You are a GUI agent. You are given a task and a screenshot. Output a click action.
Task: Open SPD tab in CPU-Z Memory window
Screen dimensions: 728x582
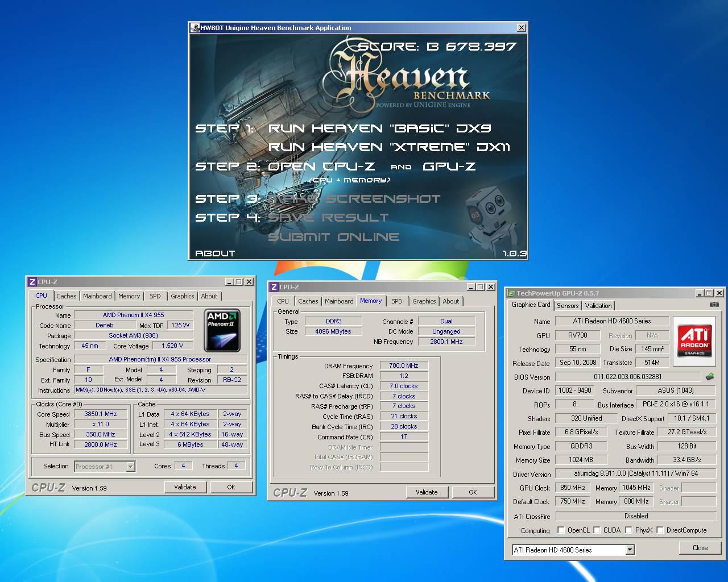(397, 301)
